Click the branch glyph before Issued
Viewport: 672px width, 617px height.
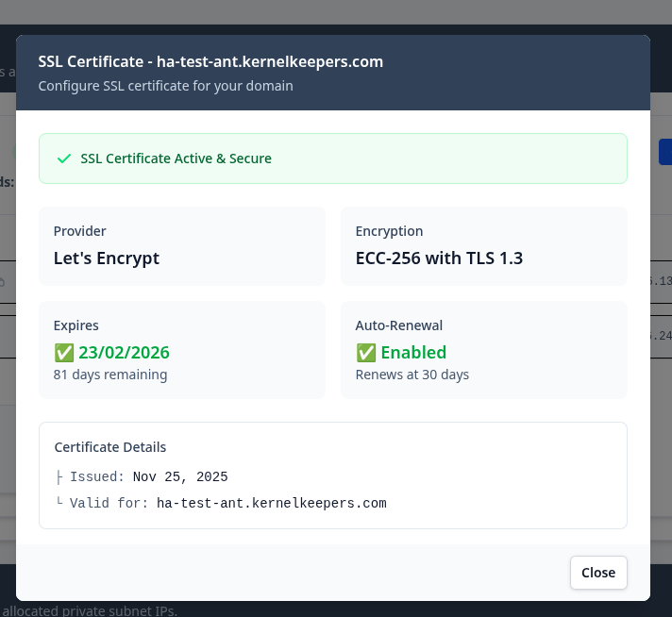coord(59,477)
